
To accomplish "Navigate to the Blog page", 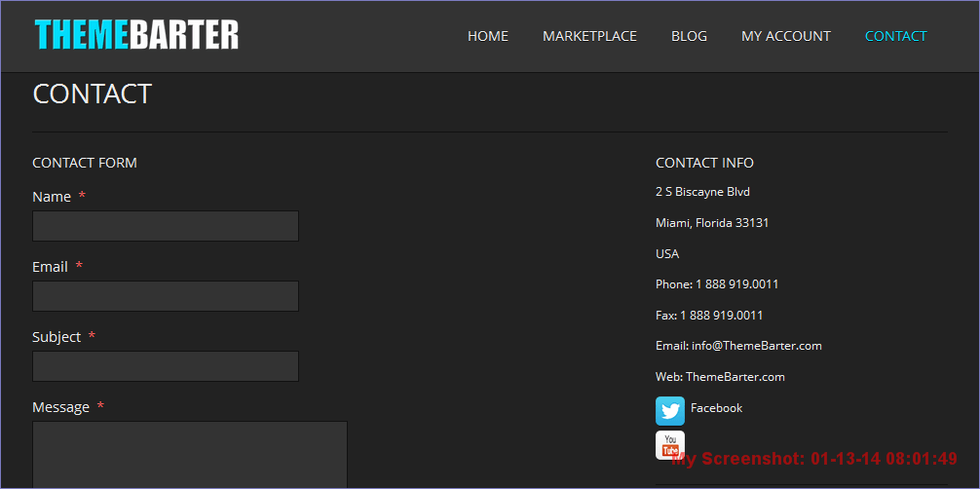I will click(x=689, y=36).
